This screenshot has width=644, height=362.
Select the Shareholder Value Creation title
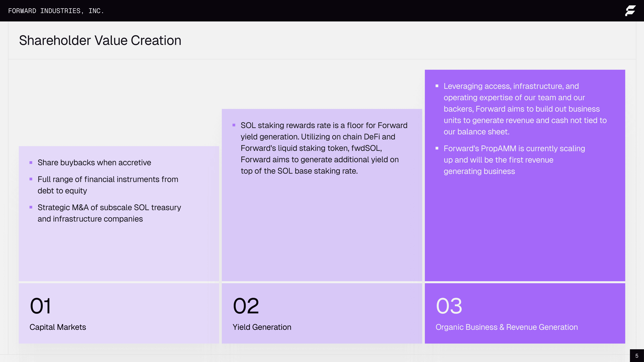coord(100,40)
